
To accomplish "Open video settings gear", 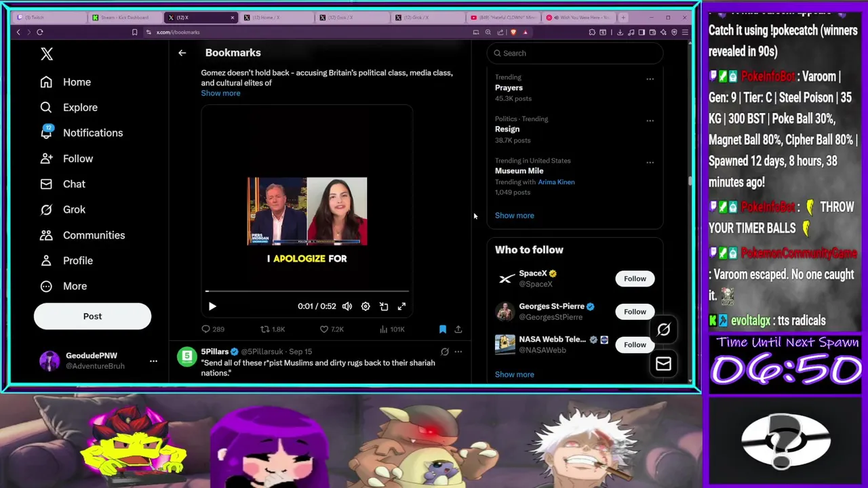I will (366, 306).
